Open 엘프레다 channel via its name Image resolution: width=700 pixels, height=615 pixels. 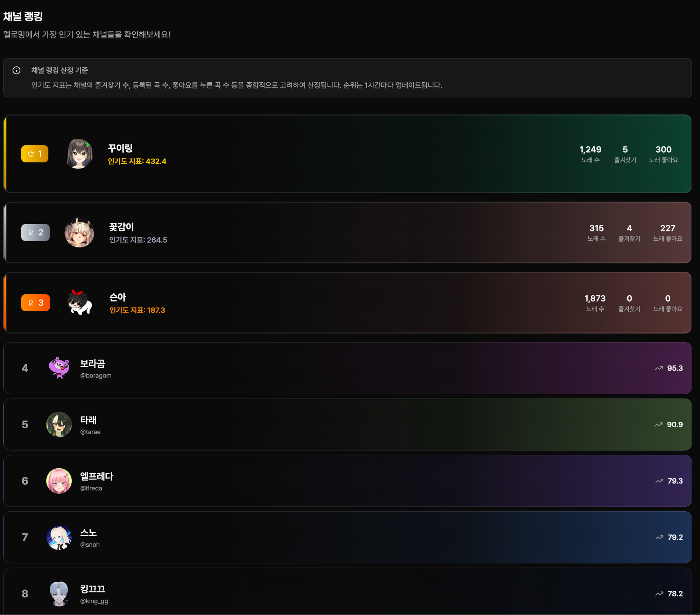[x=97, y=476]
